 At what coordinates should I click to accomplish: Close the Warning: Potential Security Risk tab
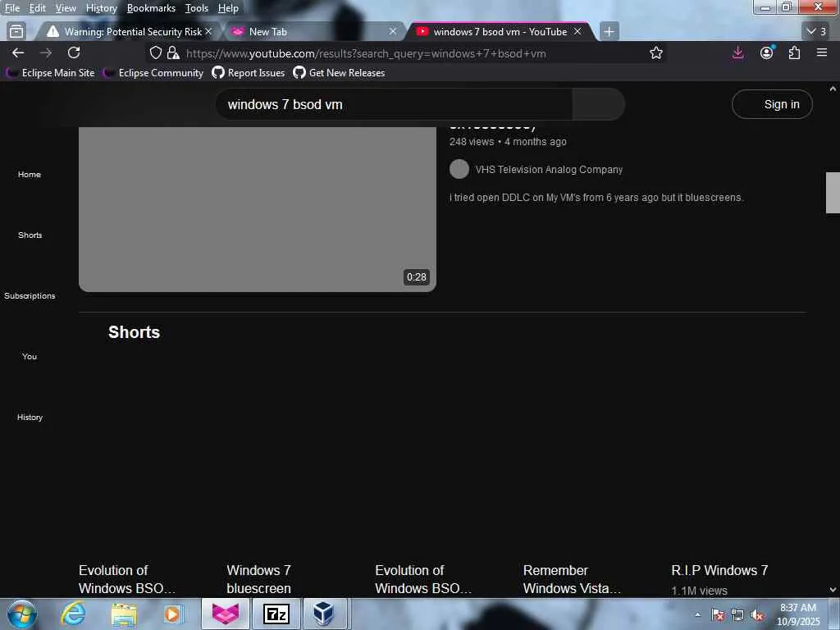[x=208, y=32]
